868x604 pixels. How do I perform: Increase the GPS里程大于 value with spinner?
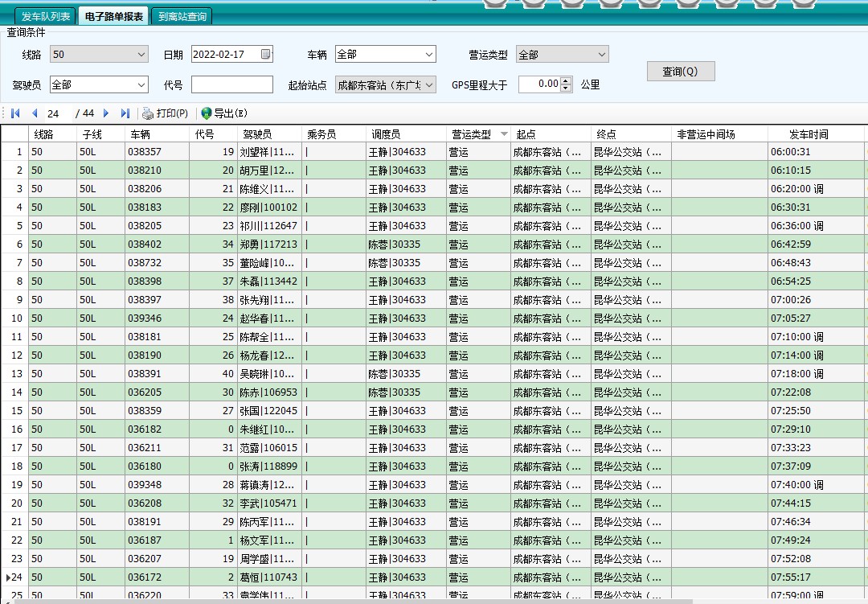coord(567,80)
